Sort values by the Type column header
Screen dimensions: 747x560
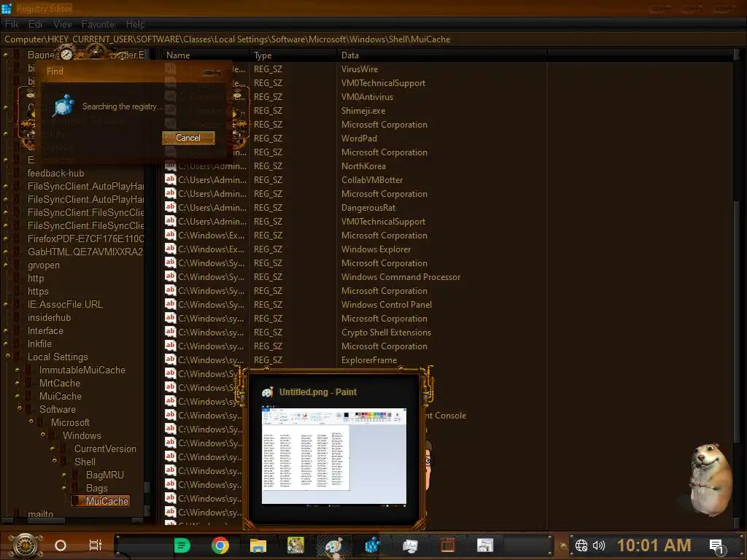[293, 55]
